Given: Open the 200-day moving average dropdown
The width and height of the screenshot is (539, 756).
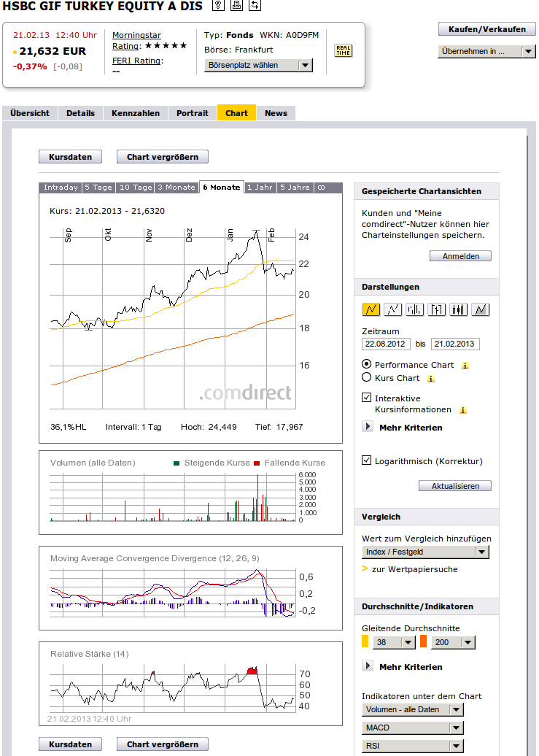Looking at the screenshot, I should point(453,641).
